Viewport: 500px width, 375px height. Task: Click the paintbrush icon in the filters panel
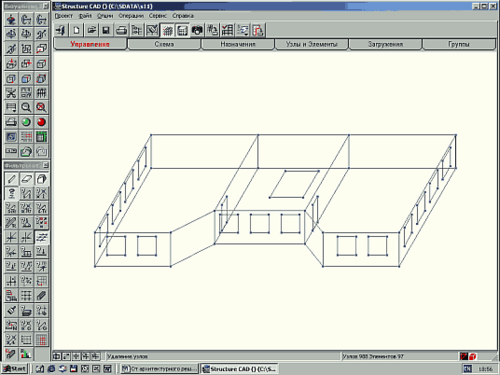[11, 310]
